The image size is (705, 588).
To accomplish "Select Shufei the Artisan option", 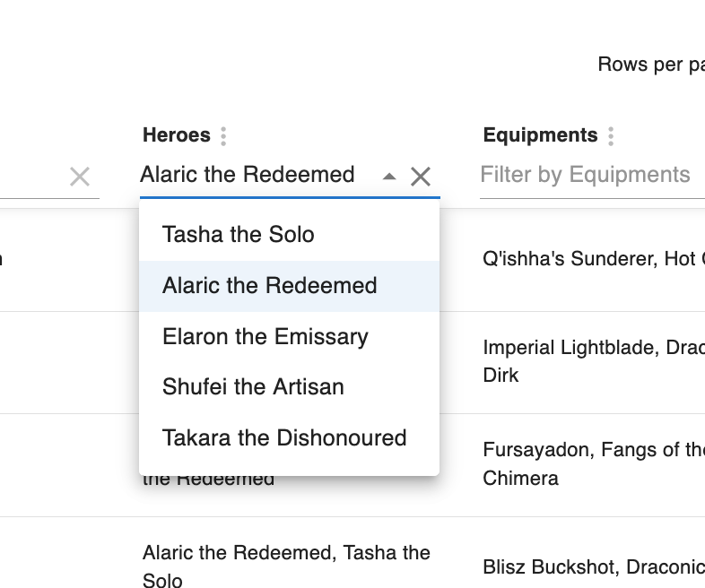I will [253, 387].
